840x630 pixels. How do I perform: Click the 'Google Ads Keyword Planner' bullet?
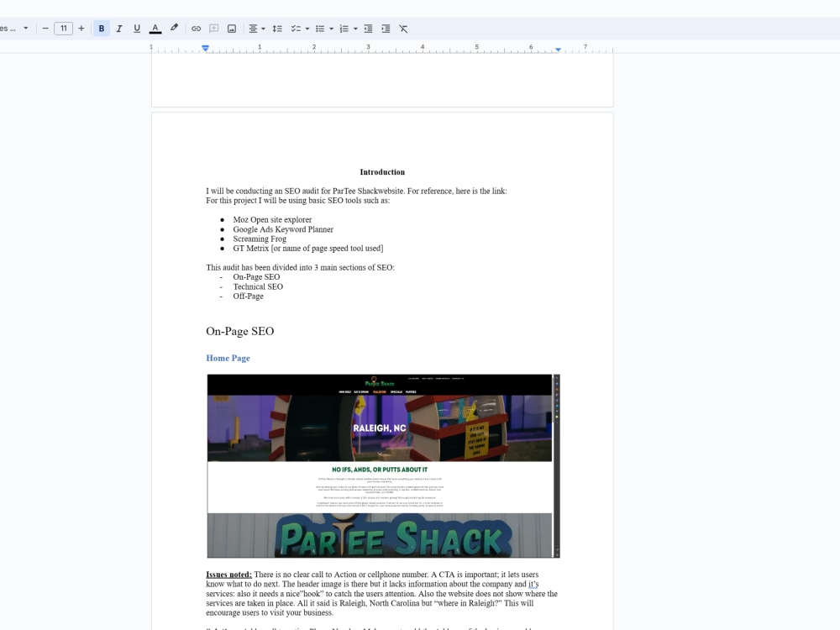[283, 229]
